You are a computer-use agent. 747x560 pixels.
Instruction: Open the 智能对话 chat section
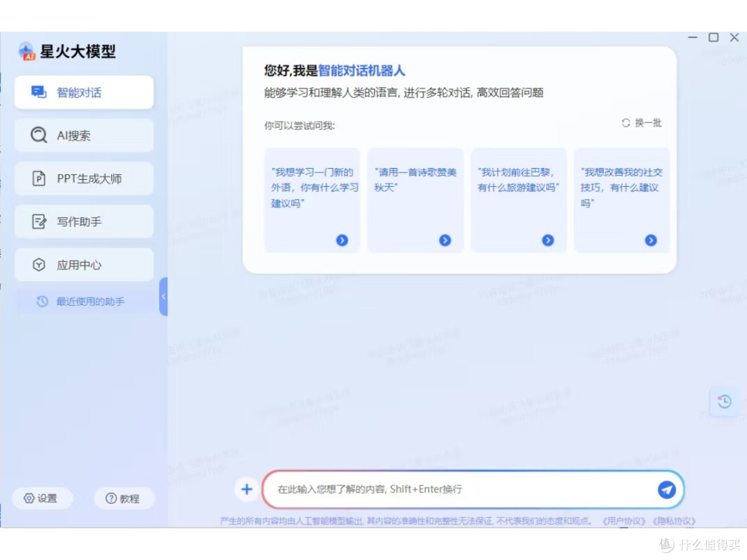tap(84, 93)
